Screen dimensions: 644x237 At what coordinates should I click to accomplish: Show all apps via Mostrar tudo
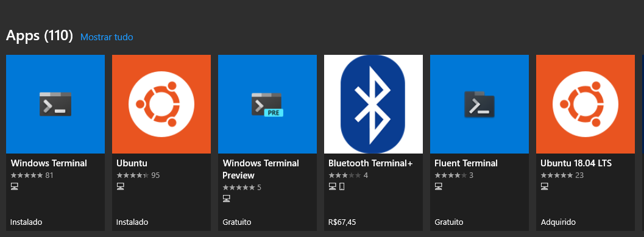coord(107,37)
